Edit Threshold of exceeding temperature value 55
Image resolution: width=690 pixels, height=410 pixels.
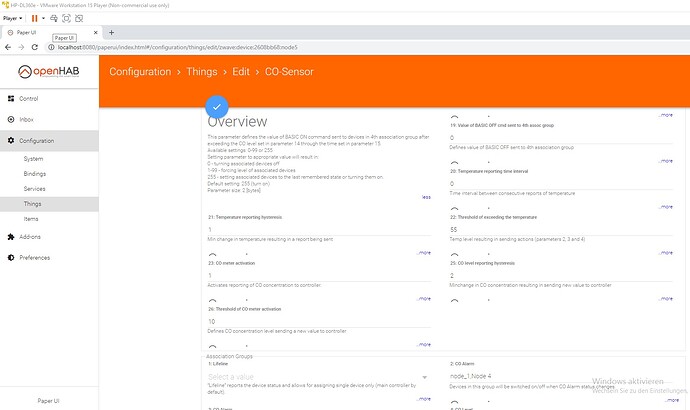pyautogui.click(x=561, y=230)
